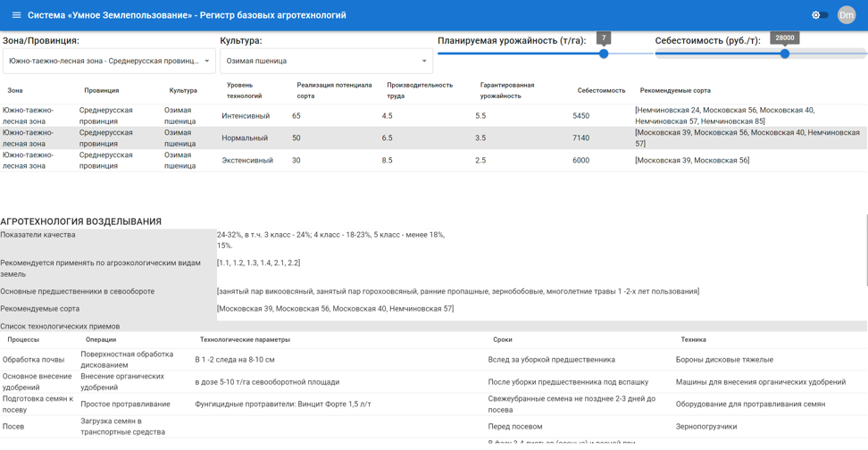Click Рекомендуемые сорта label in agrotechnology section
This screenshot has width=868, height=450.
(x=40, y=308)
